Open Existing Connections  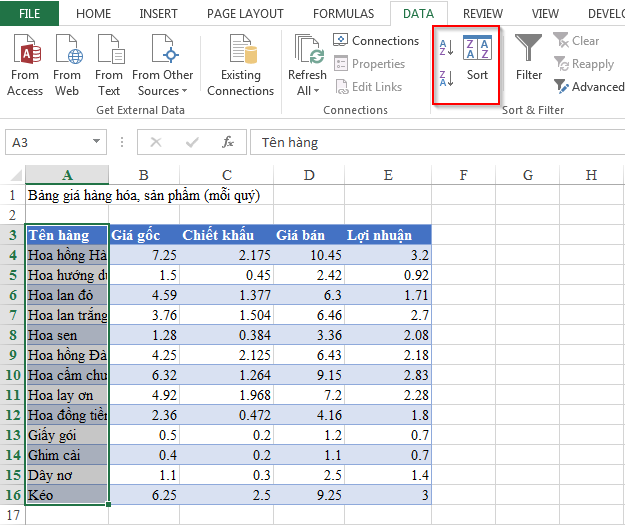[240, 66]
